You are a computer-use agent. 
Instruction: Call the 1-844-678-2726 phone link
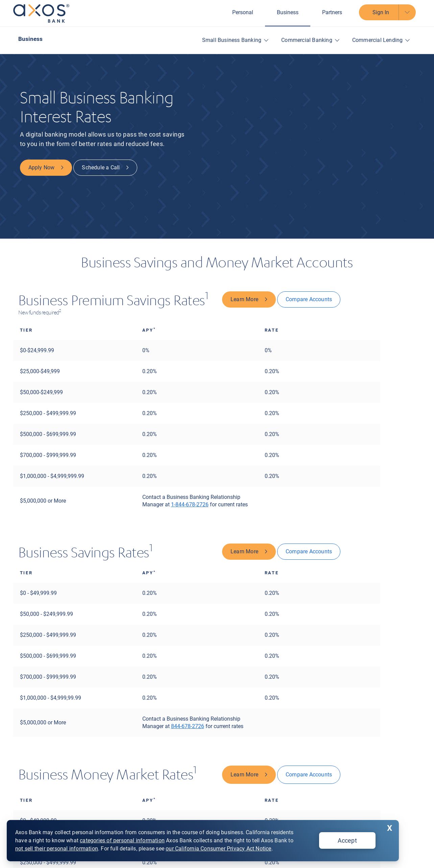click(x=190, y=505)
